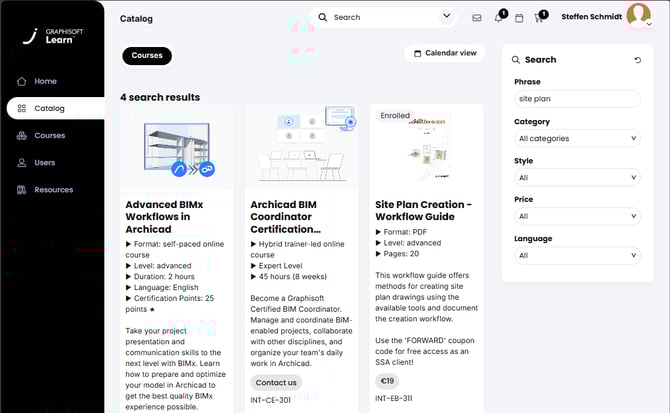Click Steffen Schmidt's profile avatar
Viewport: 670px width, 413px height.
636,16
